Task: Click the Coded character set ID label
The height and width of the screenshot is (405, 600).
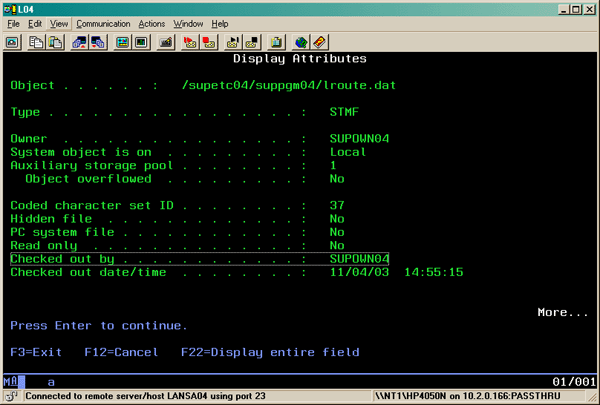Action: coord(92,206)
